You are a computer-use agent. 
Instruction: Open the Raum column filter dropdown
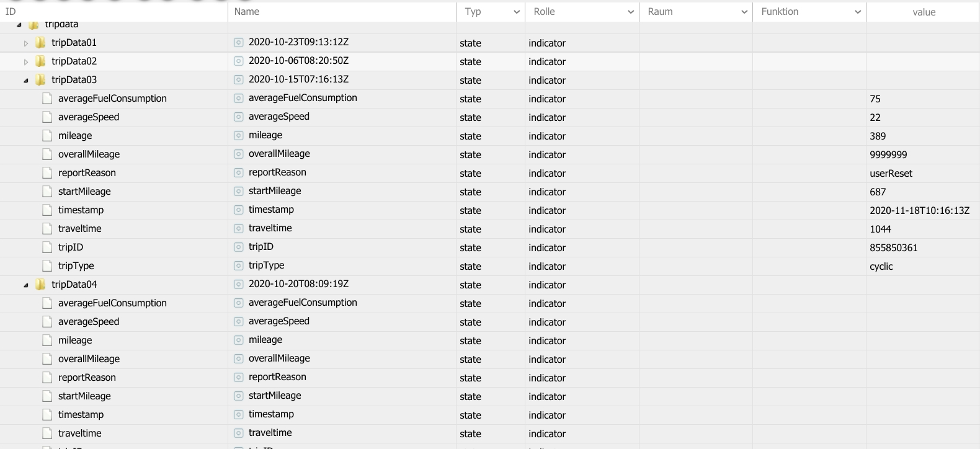744,12
